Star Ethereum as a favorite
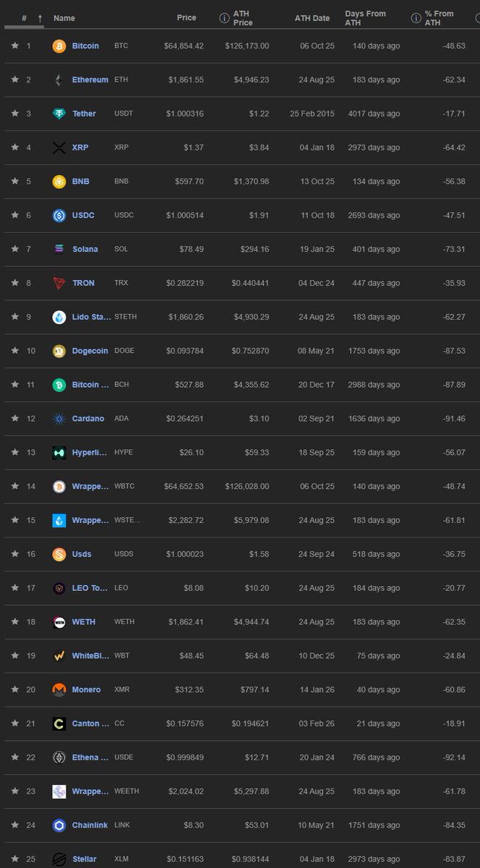Screen dimensions: 480x868 coord(14,80)
